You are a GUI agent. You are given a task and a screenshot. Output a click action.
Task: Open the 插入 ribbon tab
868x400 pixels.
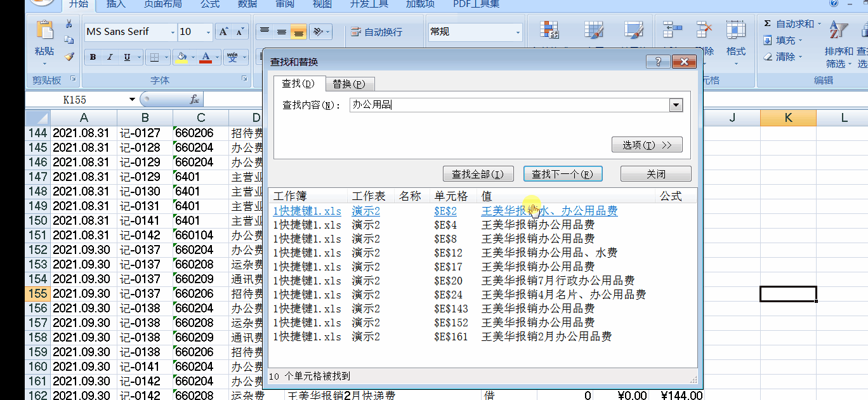coord(115,4)
